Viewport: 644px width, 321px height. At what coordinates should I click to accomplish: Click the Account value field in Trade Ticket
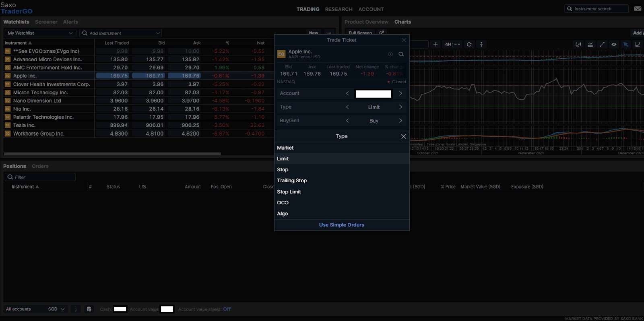pyautogui.click(x=374, y=94)
